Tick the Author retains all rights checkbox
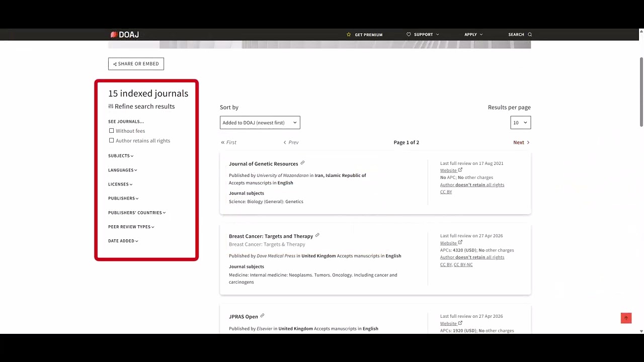This screenshot has width=644, height=362. click(112, 140)
